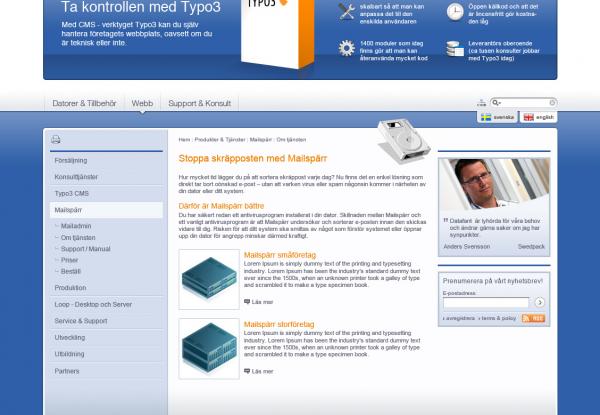Focus the E-postadress input field
600x415 pixels.
(486, 302)
